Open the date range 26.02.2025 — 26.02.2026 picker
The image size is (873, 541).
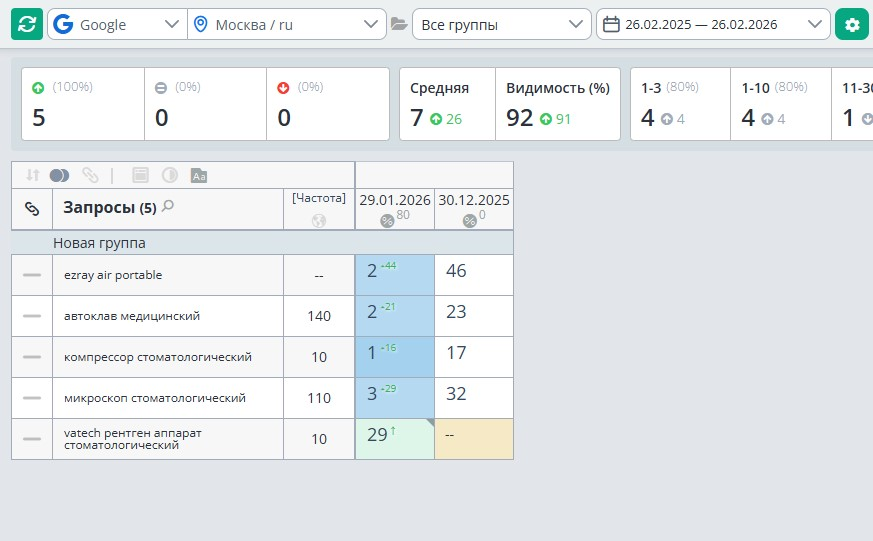point(713,24)
